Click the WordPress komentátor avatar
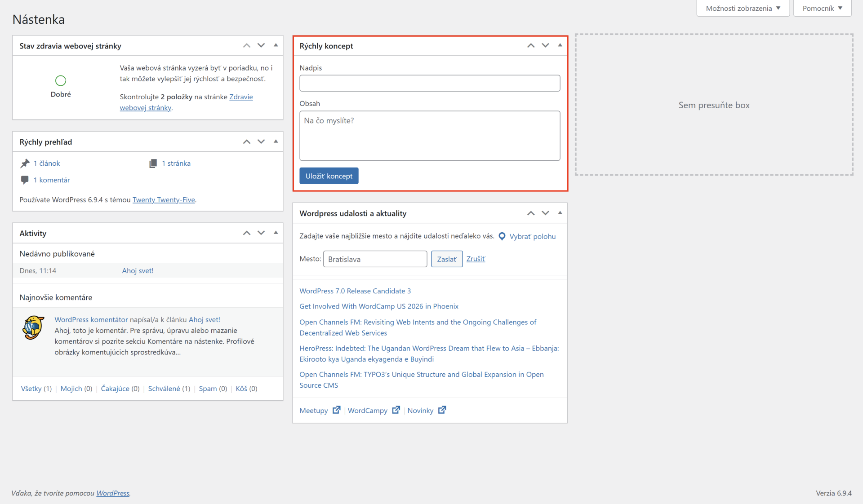Viewport: 863px width, 504px height. (x=33, y=327)
